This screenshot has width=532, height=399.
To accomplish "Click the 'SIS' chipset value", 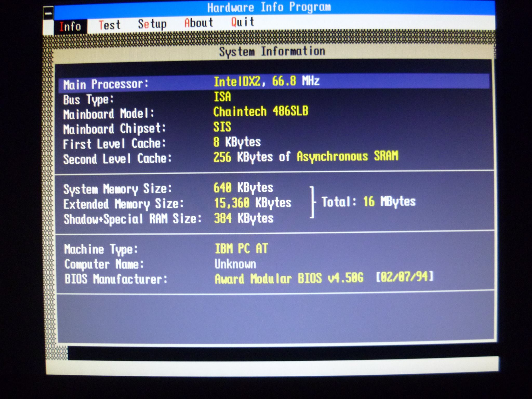I will [222, 127].
